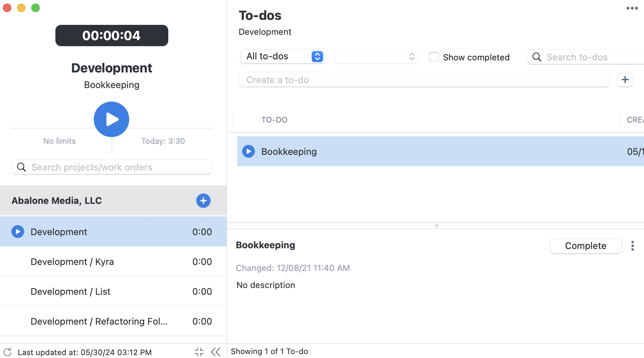
Task: Select the Development / Refactoring Fol... project
Action: pos(113,321)
